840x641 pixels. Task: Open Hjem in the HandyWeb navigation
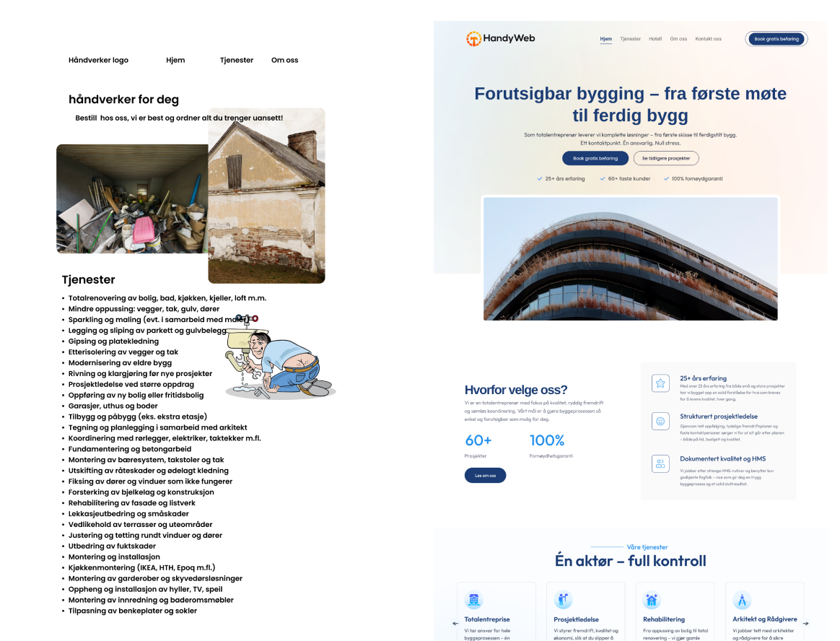click(606, 38)
